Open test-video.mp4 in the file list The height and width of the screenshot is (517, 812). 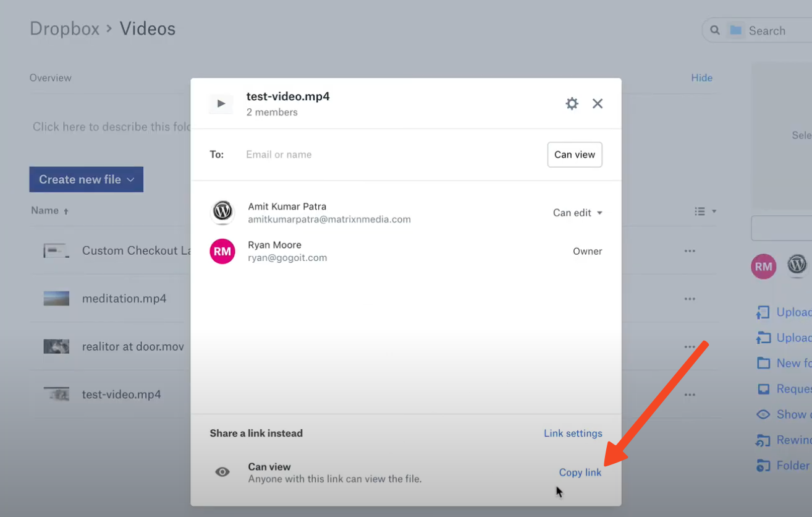[122, 395]
